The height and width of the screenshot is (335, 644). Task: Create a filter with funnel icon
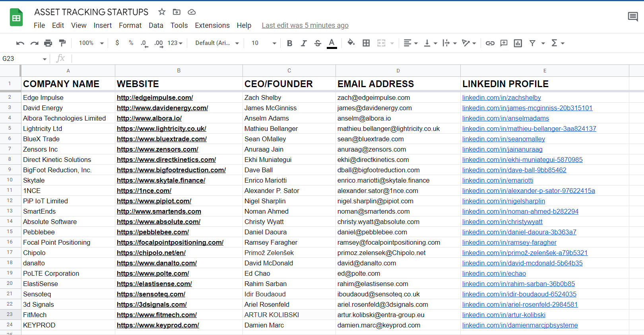click(532, 43)
